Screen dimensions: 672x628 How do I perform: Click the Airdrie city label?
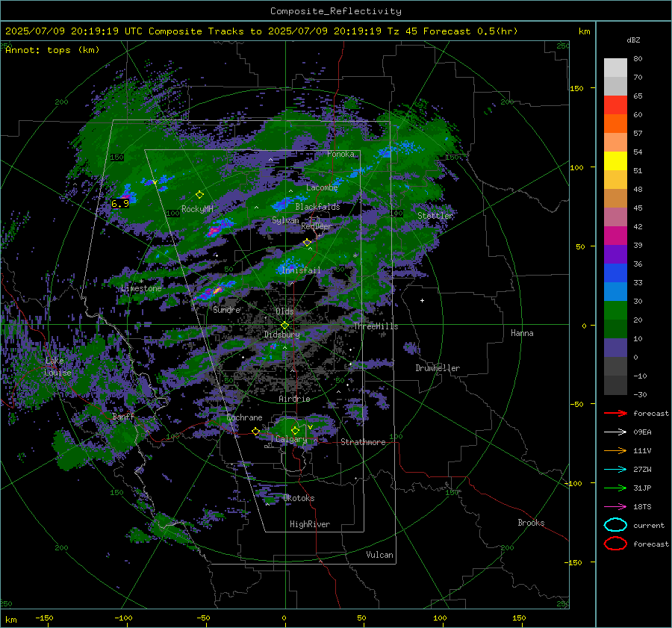294,399
